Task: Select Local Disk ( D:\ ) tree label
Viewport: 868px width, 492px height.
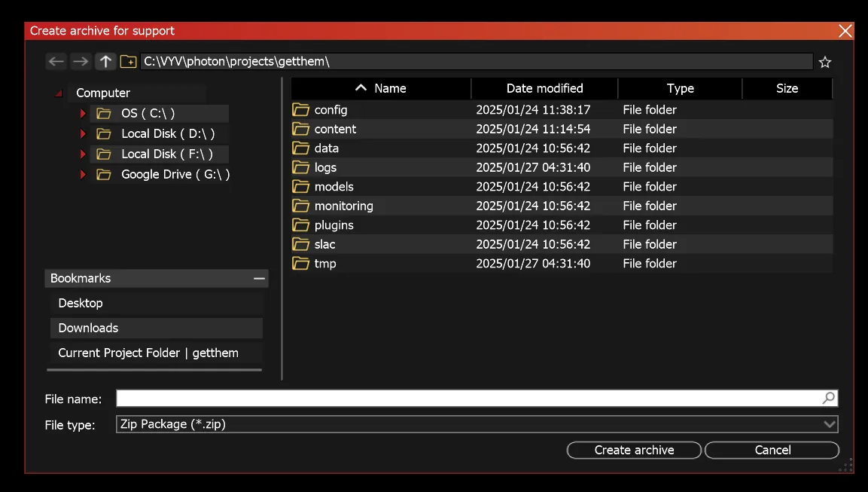Action: pos(168,133)
